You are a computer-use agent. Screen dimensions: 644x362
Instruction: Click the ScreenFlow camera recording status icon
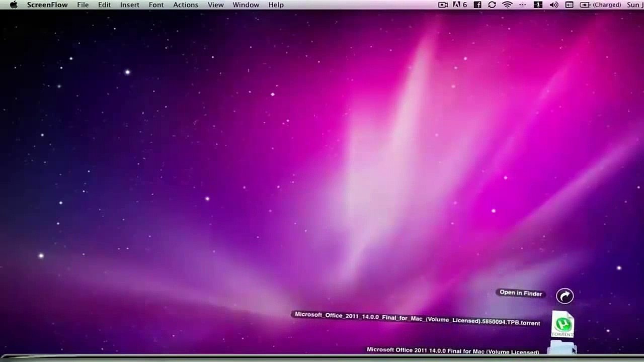click(443, 5)
